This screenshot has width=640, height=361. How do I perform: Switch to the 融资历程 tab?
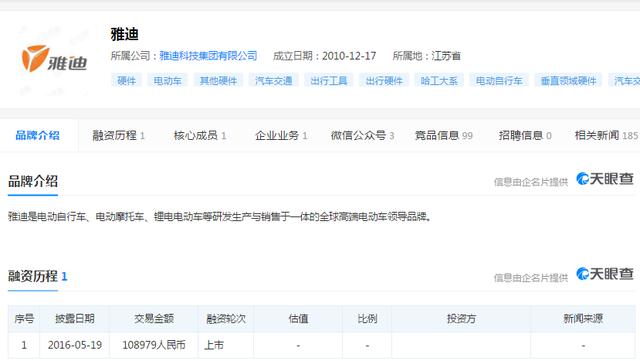pyautogui.click(x=118, y=135)
